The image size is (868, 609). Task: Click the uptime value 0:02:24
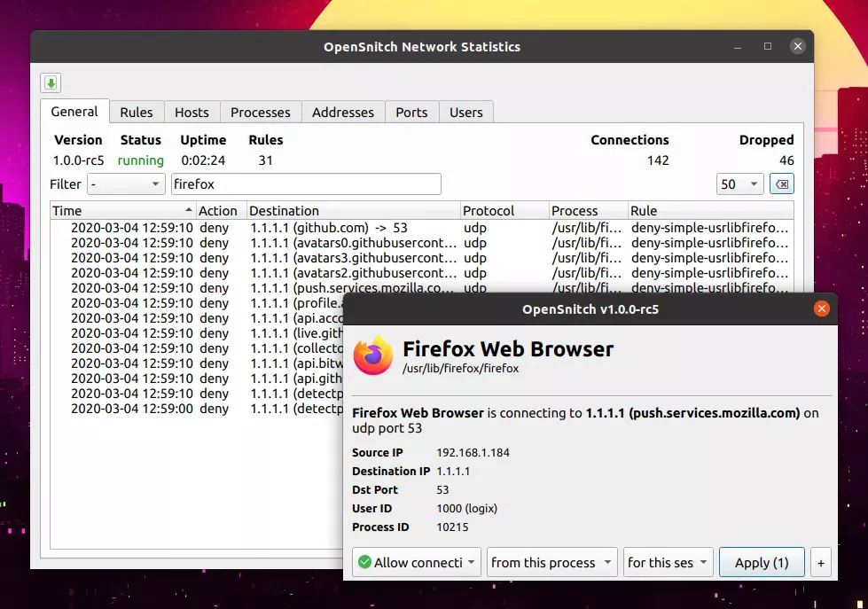pyautogui.click(x=203, y=160)
